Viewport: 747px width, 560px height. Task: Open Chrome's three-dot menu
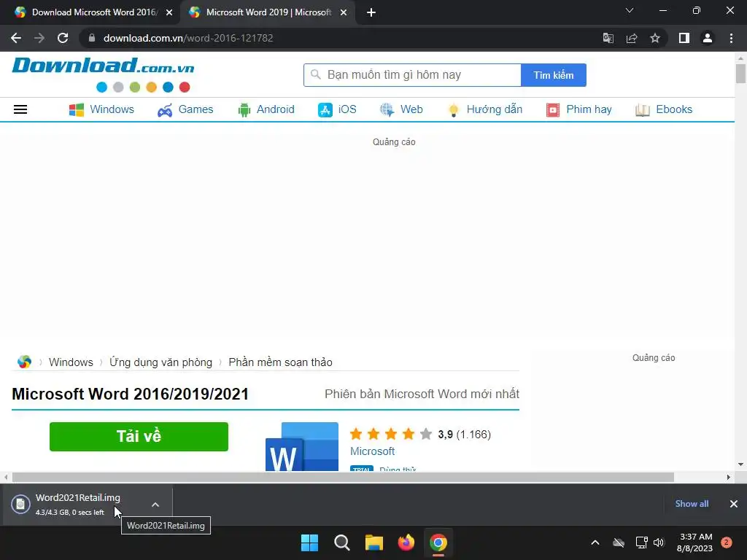click(x=731, y=38)
